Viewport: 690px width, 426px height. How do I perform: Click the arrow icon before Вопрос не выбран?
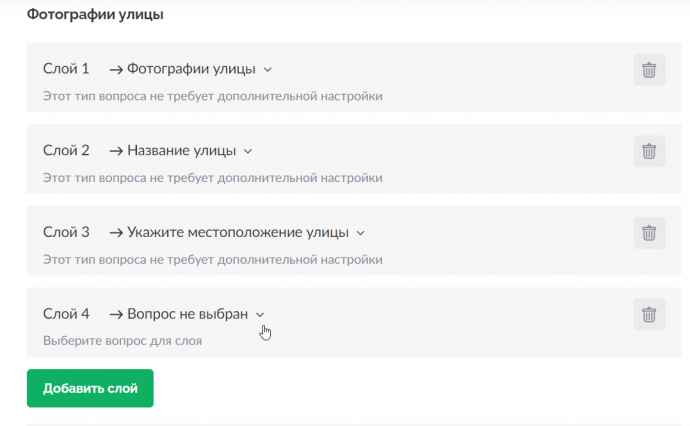click(x=116, y=314)
